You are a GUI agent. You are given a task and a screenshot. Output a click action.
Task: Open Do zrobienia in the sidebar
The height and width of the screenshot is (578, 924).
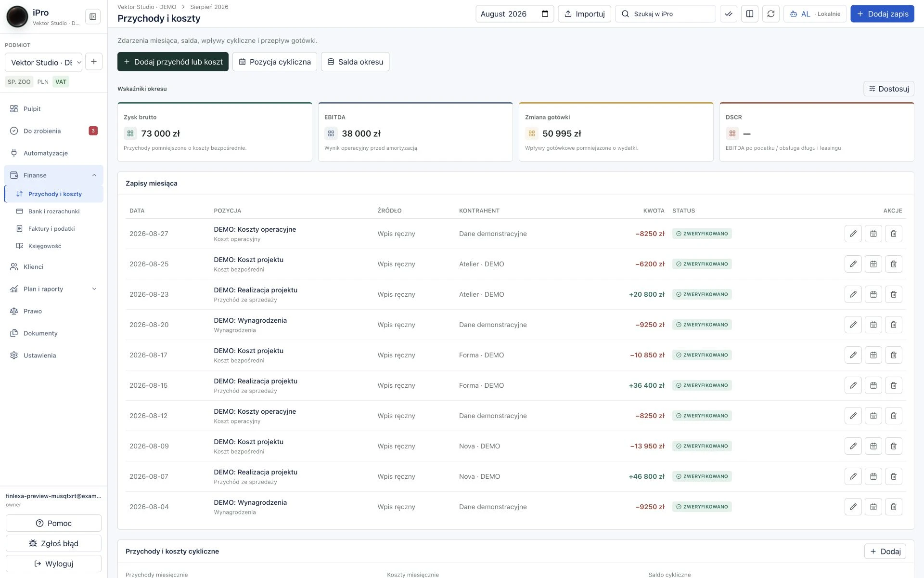(x=53, y=131)
